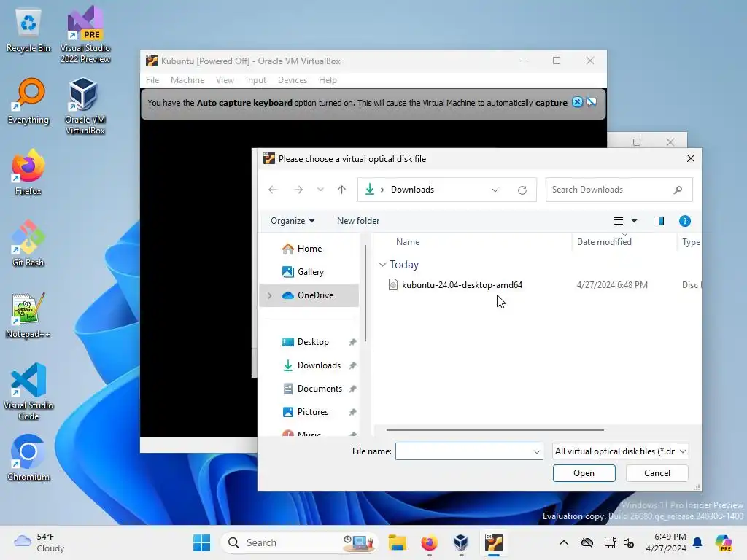This screenshot has height=560, width=747.
Task: Dismiss the Auto capture keyboard notification
Action: [x=577, y=102]
